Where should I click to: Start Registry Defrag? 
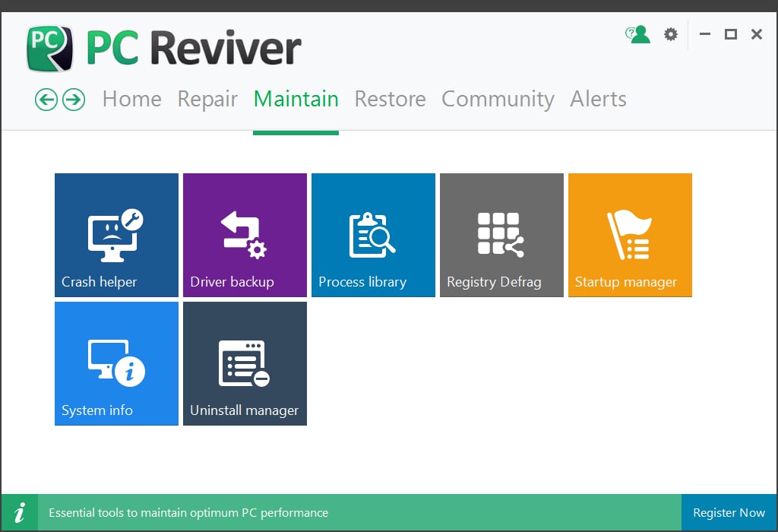point(501,234)
